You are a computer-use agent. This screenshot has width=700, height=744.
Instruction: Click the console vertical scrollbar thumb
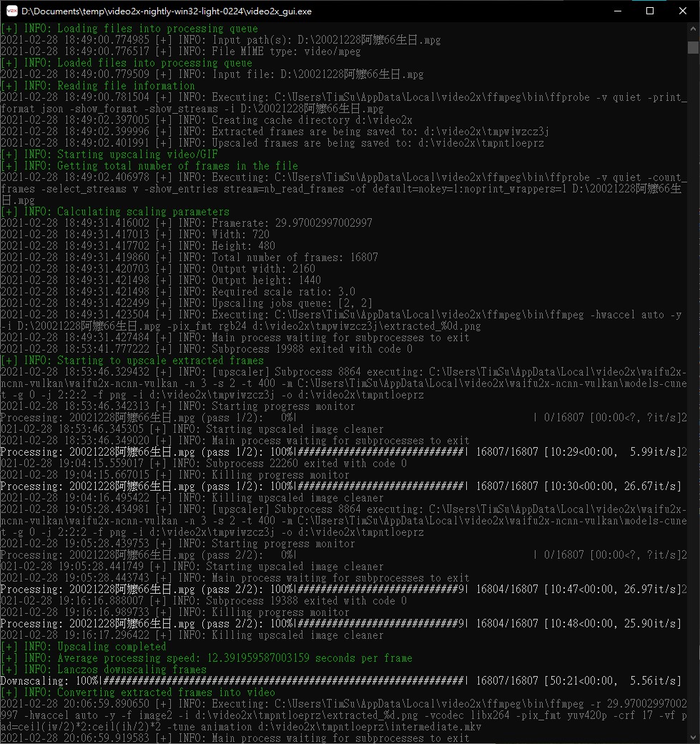[693, 47]
